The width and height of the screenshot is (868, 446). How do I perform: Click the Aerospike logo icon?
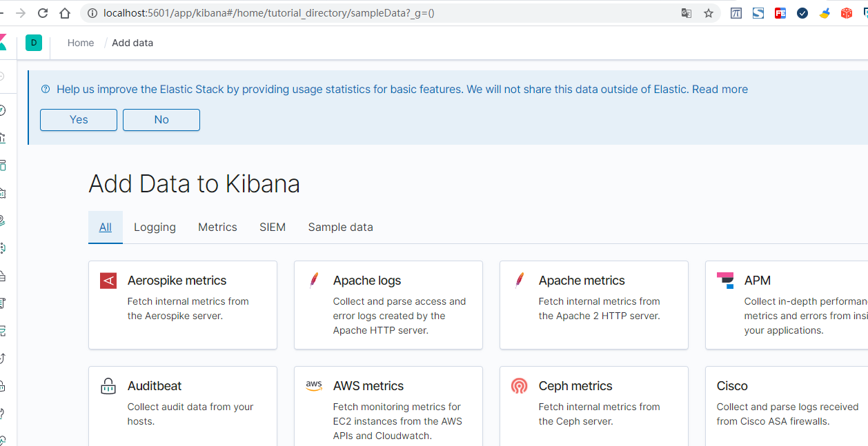pos(108,281)
